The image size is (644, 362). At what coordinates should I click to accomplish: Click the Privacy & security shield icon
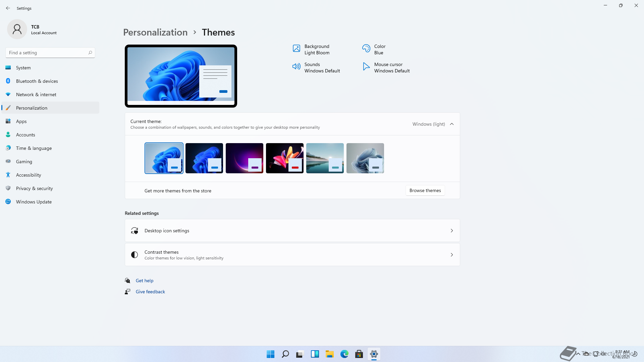[8, 188]
